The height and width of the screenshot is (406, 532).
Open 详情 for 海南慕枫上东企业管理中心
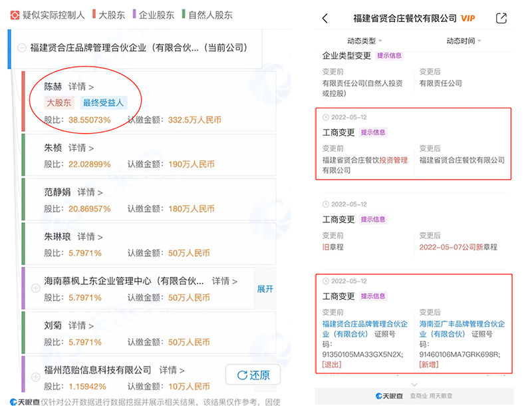[224, 281]
